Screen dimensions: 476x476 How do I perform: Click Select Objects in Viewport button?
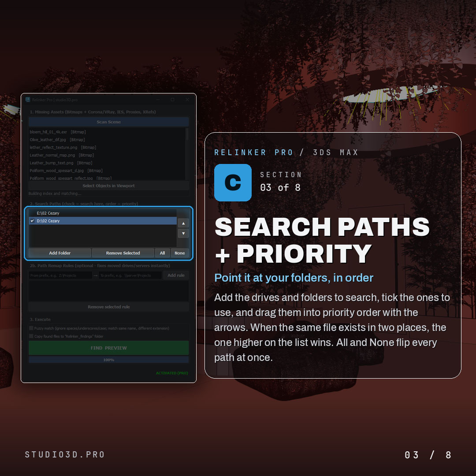pos(109,186)
